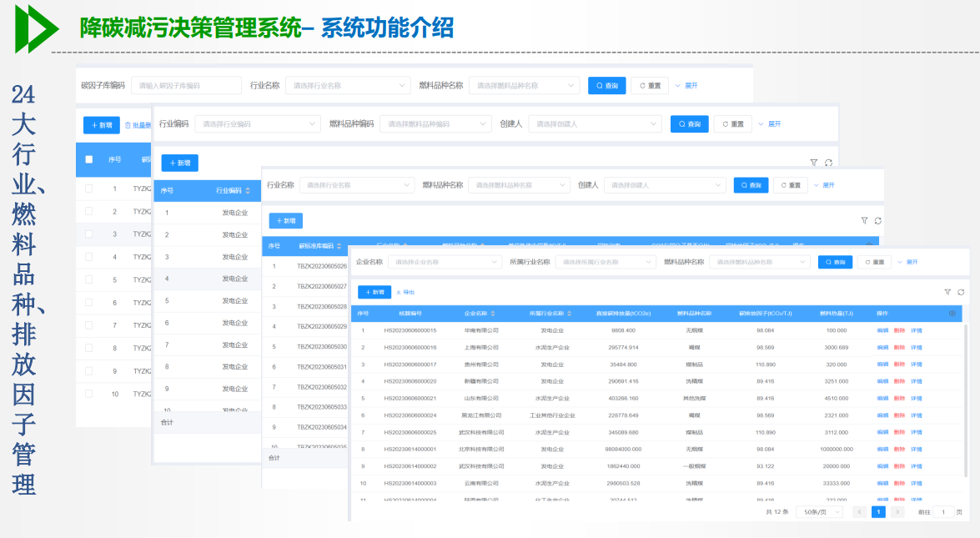
Task: Check row 4 checkbox in 碳因子库 table
Action: click(88, 257)
